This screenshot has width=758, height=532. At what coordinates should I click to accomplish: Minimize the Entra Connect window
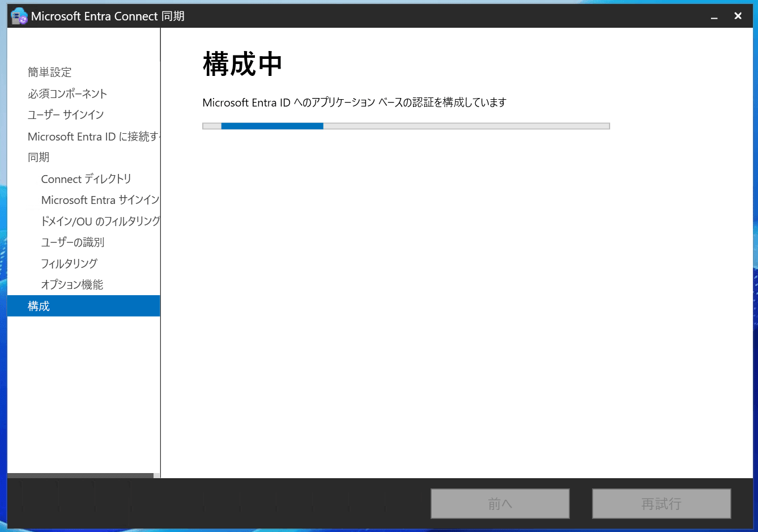[714, 16]
